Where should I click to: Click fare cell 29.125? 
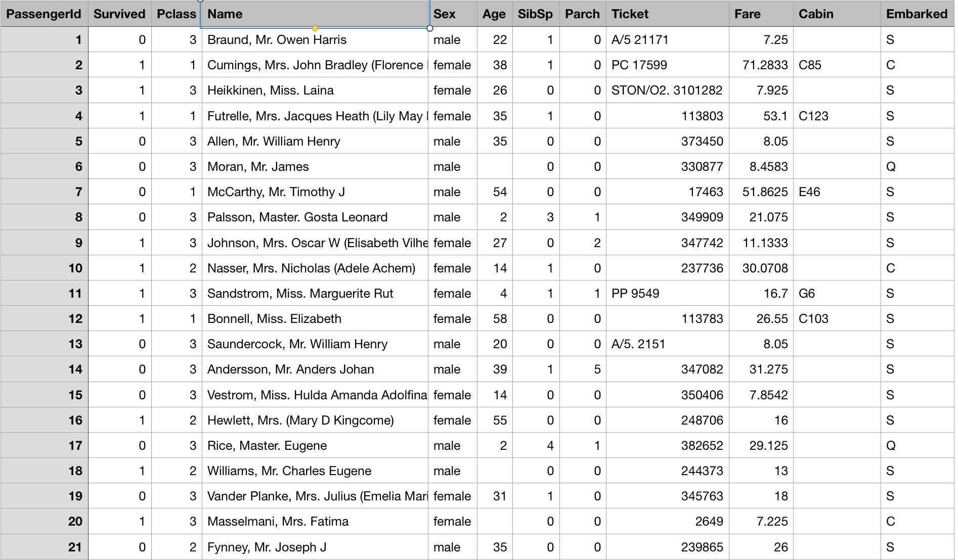[x=761, y=445]
